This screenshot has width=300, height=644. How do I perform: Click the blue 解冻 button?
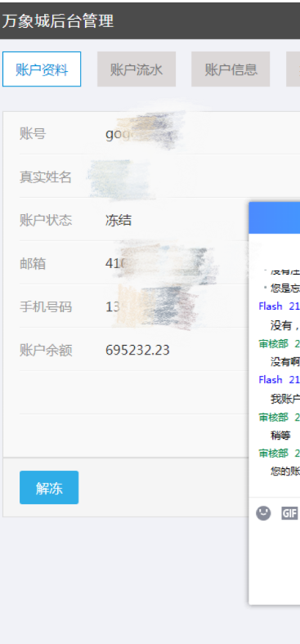(x=49, y=488)
